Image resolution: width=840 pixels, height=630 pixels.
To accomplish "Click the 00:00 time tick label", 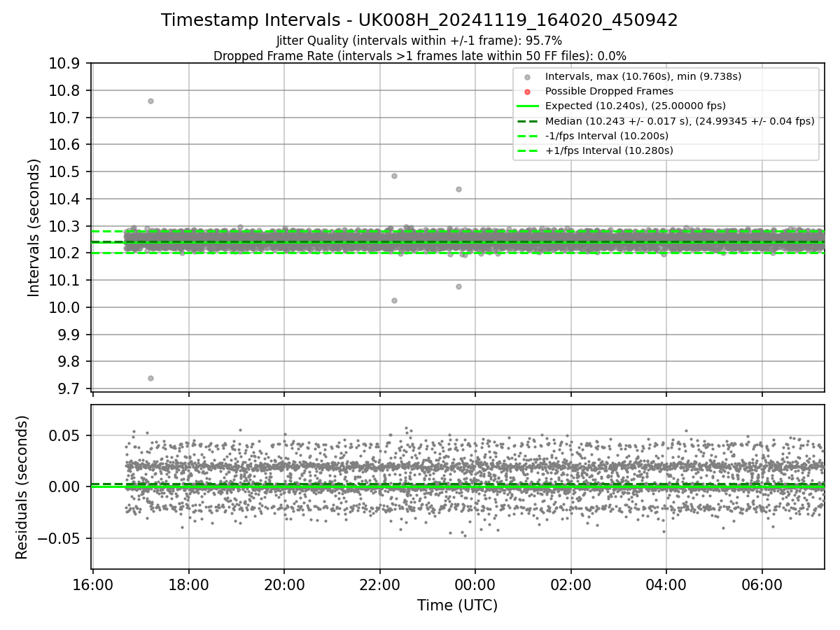I will coord(475,585).
